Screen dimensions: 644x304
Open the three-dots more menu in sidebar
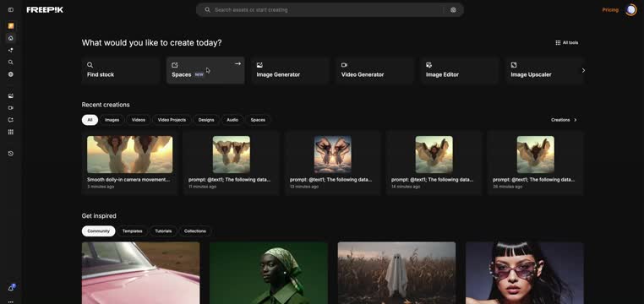coord(11,301)
